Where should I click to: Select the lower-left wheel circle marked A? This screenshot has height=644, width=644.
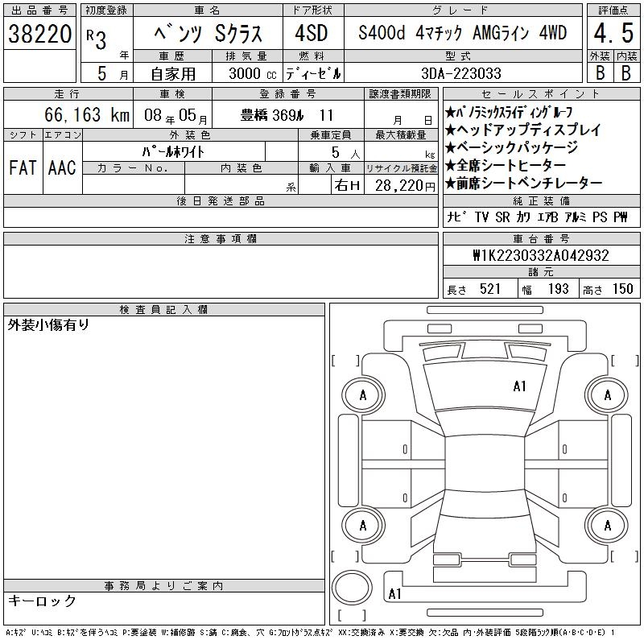pos(362,526)
